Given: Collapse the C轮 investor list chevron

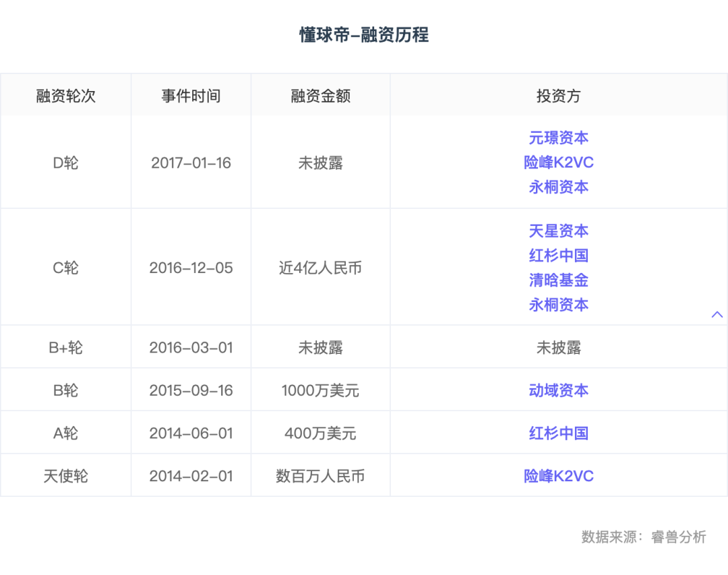Looking at the screenshot, I should pos(717,315).
